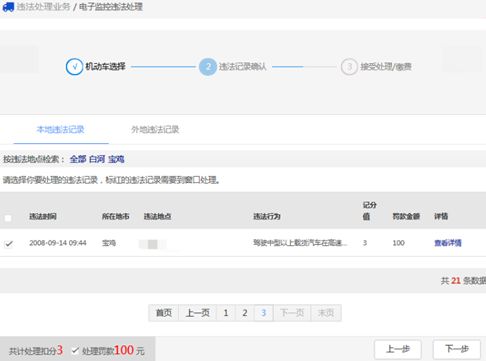Click the violation description 驾驶中型以上载货汽车 cell
Screen dimensions: 486x361
pos(300,243)
